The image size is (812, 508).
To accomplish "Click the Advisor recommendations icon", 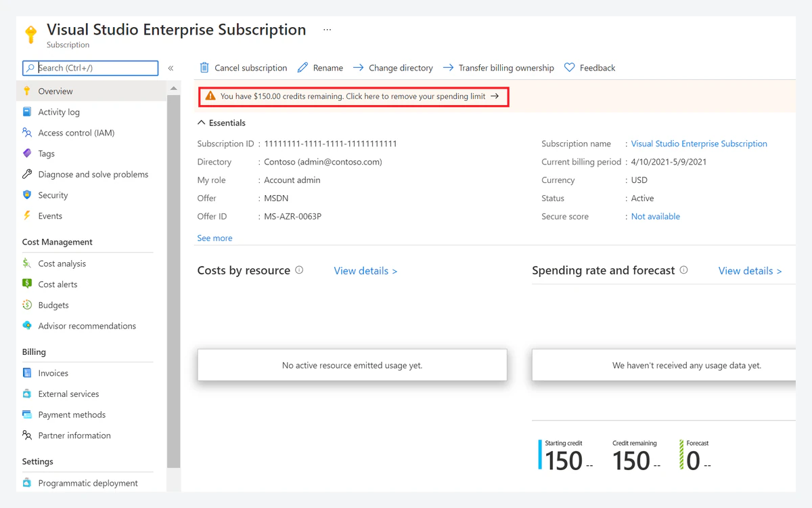I will click(27, 326).
